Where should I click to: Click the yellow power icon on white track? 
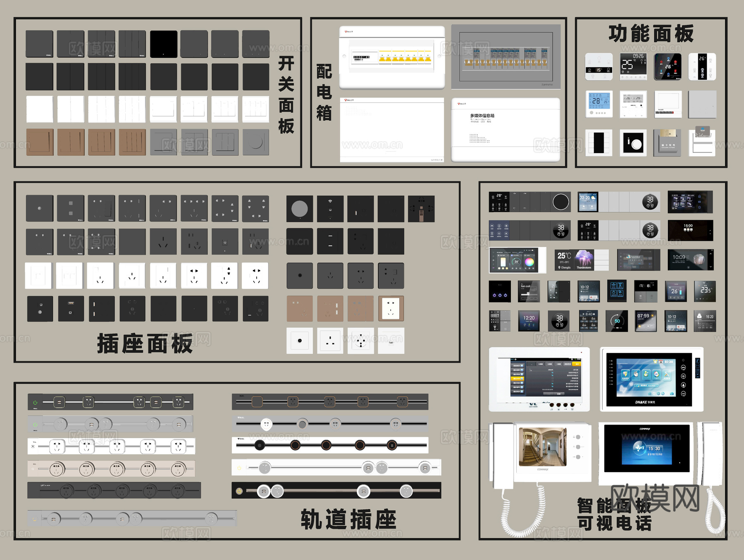click(239, 468)
